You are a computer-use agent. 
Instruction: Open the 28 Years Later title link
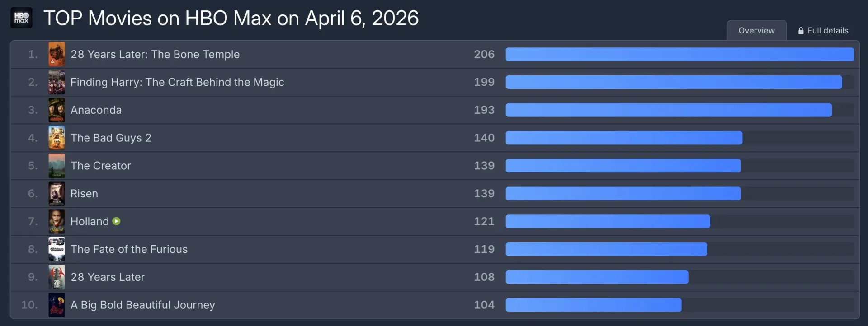pos(108,277)
